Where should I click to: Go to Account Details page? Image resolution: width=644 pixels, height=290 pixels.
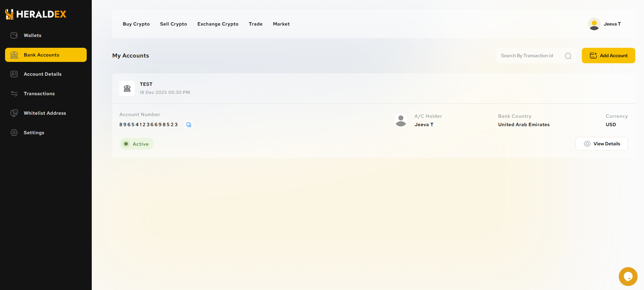point(42,74)
